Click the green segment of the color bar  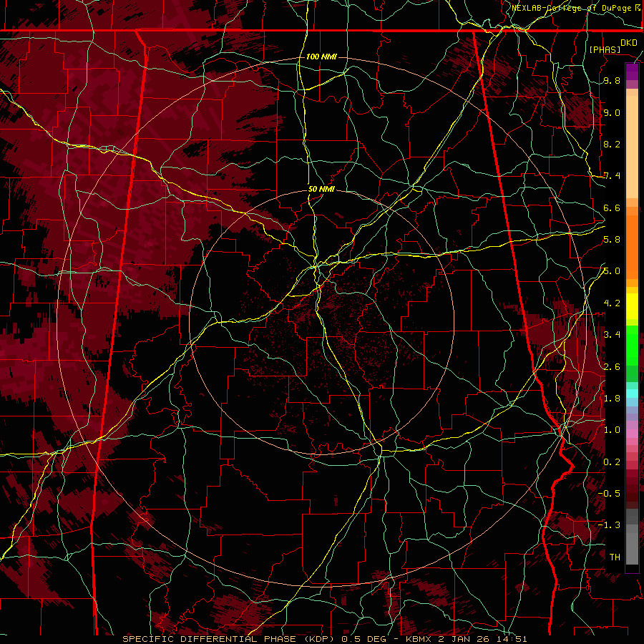pyautogui.click(x=632, y=345)
